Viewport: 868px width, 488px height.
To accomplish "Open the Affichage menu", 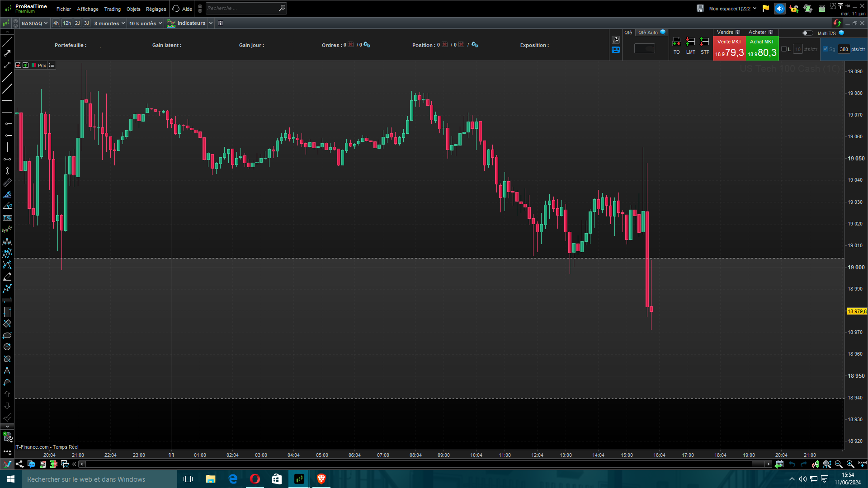I will pyautogui.click(x=87, y=9).
